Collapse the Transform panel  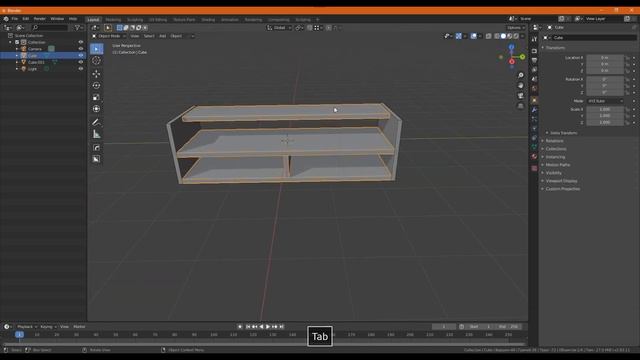(555, 48)
